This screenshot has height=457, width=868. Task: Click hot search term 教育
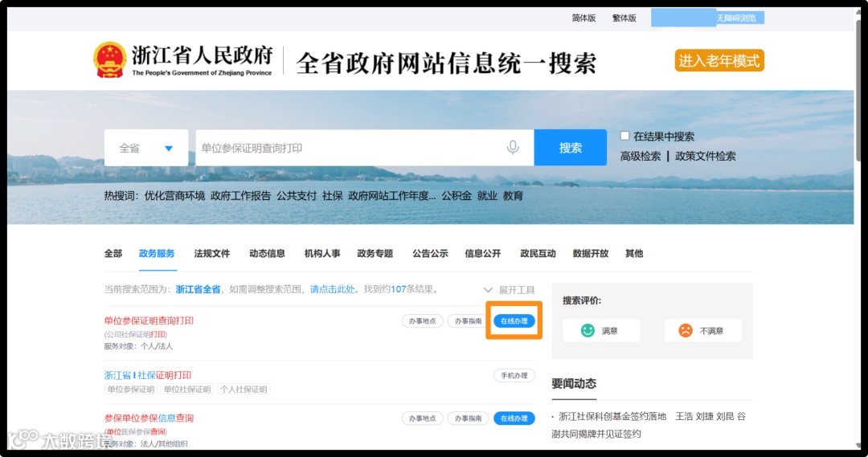[513, 196]
